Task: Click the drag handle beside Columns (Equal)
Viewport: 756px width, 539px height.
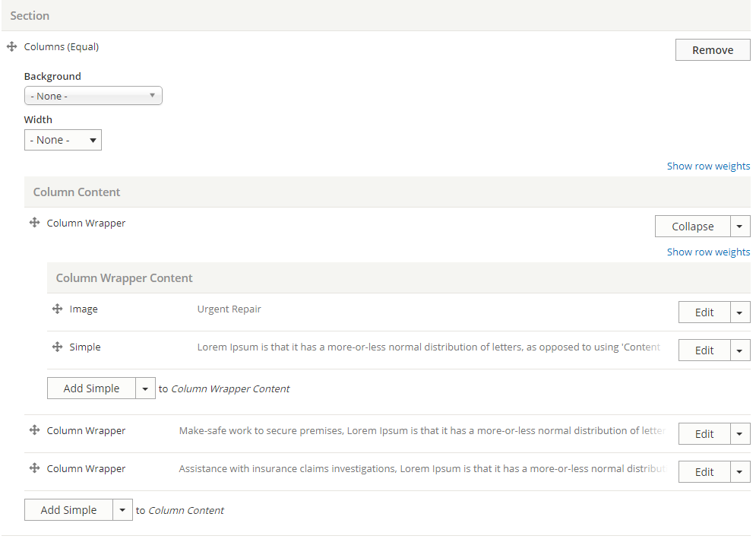Action: pyautogui.click(x=11, y=46)
